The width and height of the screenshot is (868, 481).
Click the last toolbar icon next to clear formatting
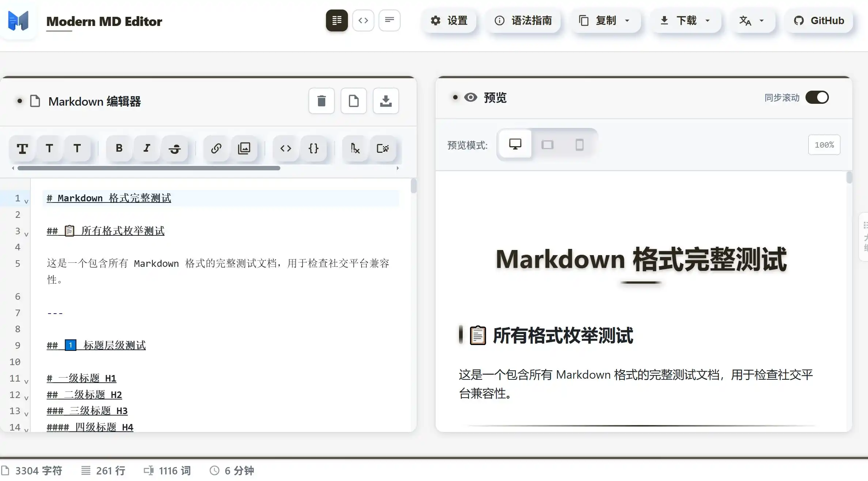tap(383, 148)
